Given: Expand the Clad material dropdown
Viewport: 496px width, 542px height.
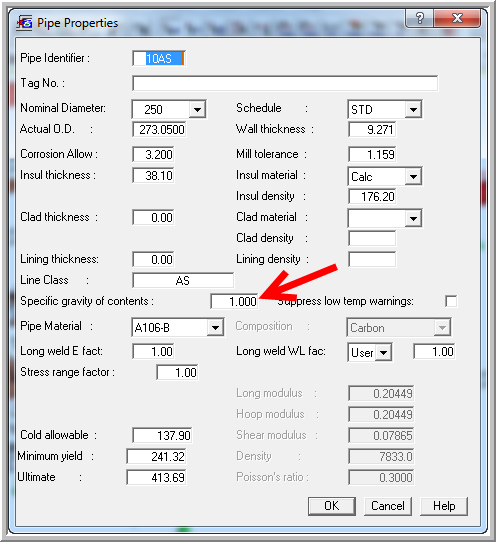Looking at the screenshot, I should click(413, 218).
